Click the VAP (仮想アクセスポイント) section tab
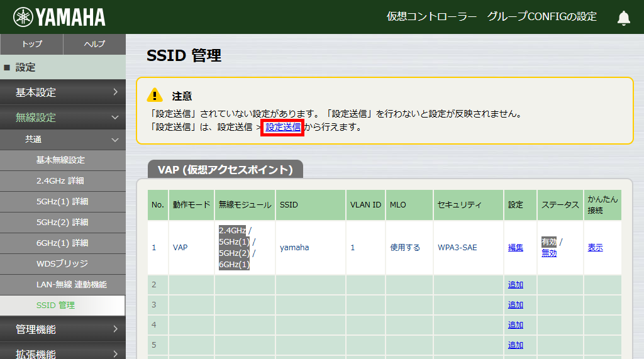Viewport: 644px width, 359px height. [x=225, y=169]
